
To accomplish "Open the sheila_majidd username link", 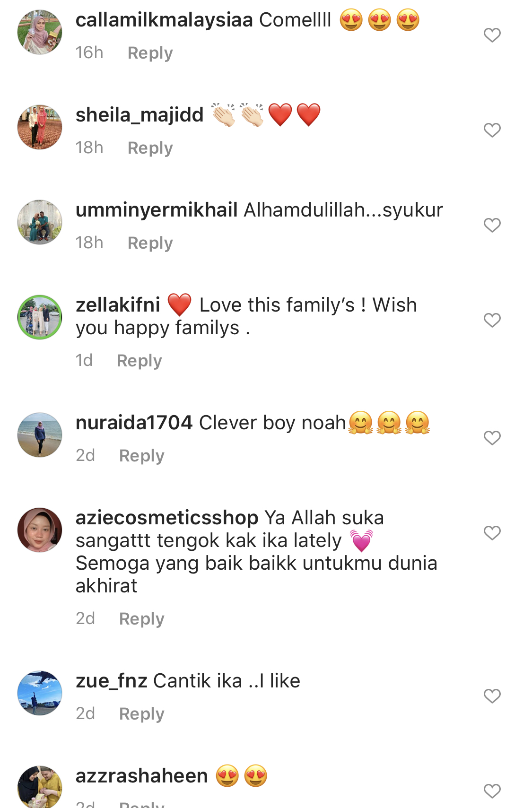I will click(140, 115).
